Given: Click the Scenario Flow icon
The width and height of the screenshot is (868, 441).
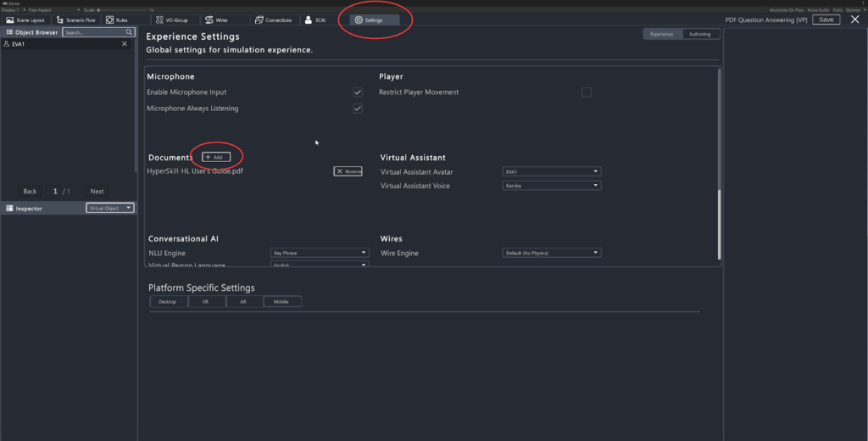Looking at the screenshot, I should click(60, 20).
